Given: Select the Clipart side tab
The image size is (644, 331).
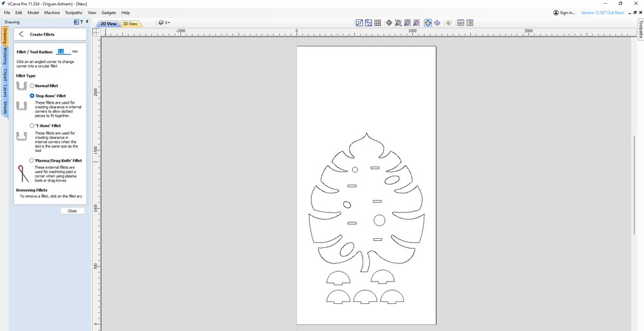Looking at the screenshot, I should tap(5, 75).
